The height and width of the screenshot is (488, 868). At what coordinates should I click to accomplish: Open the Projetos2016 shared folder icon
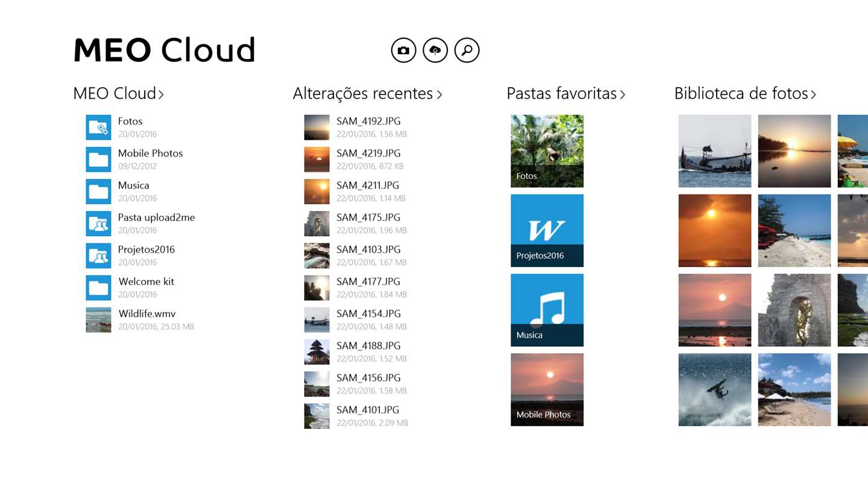[98, 255]
